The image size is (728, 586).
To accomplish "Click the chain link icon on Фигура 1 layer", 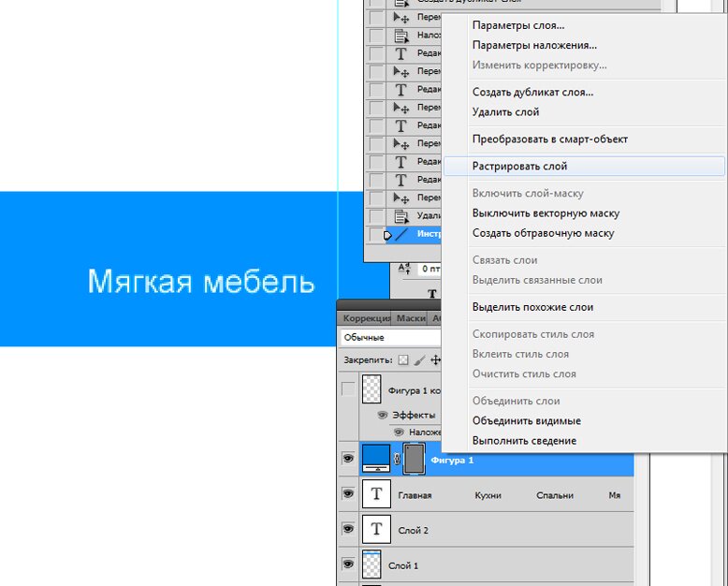I will click(397, 459).
